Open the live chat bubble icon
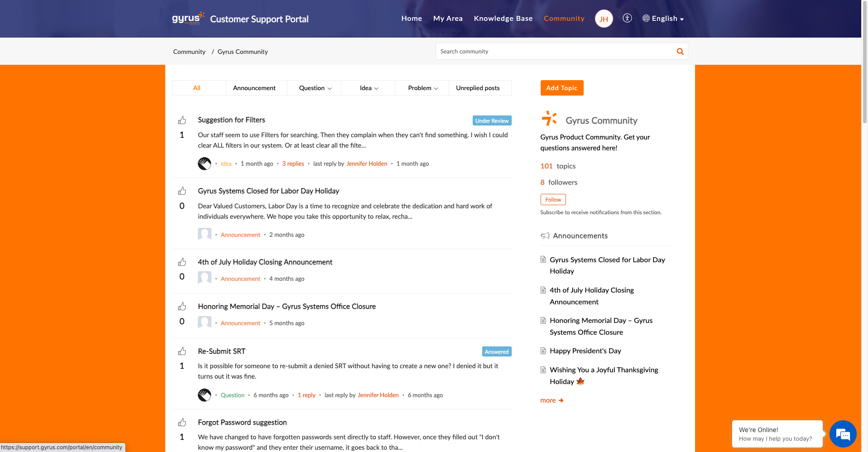This screenshot has height=452, width=868. click(843, 434)
